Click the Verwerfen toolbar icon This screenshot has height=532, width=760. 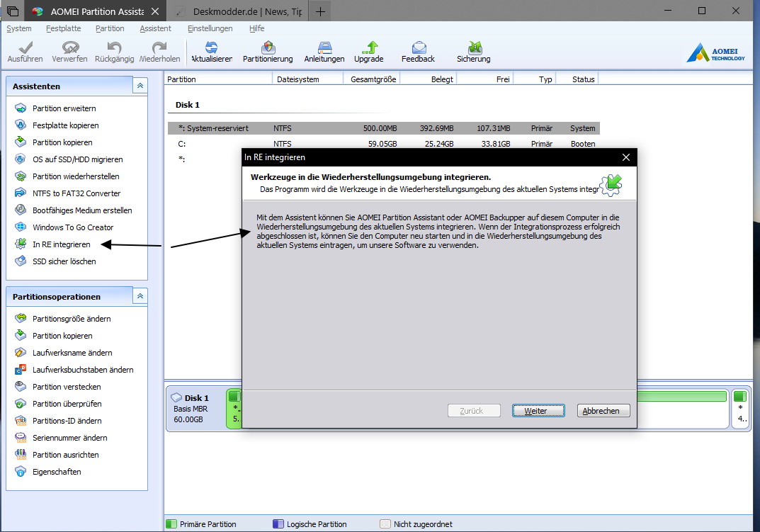pyautogui.click(x=70, y=47)
